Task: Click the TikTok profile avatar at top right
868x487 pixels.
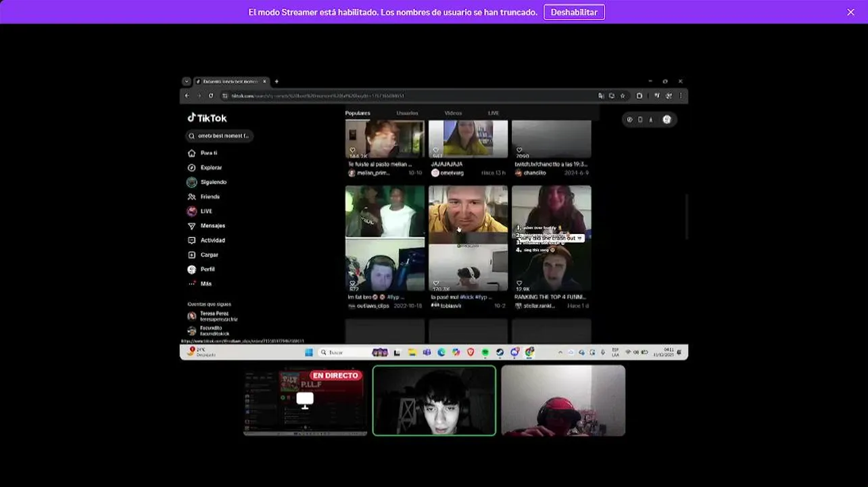Action: tap(667, 120)
